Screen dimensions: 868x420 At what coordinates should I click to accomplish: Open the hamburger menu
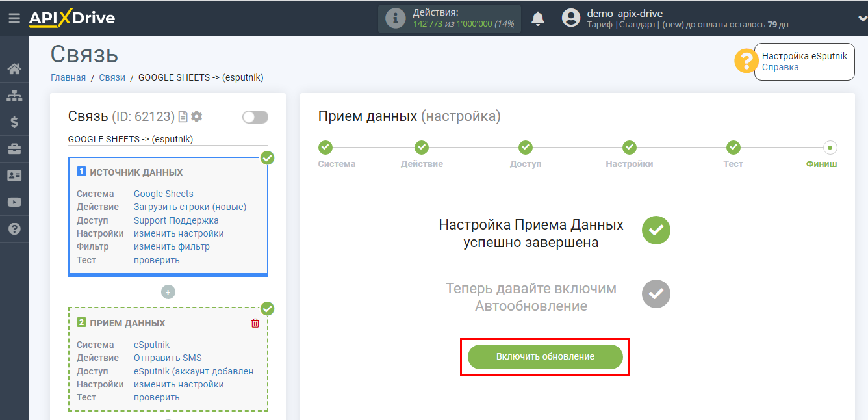(14, 18)
